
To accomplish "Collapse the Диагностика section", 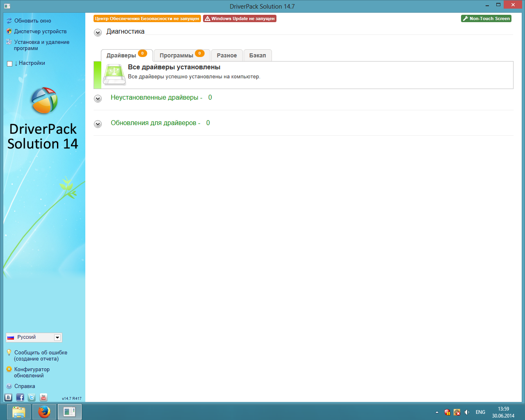I will (98, 32).
